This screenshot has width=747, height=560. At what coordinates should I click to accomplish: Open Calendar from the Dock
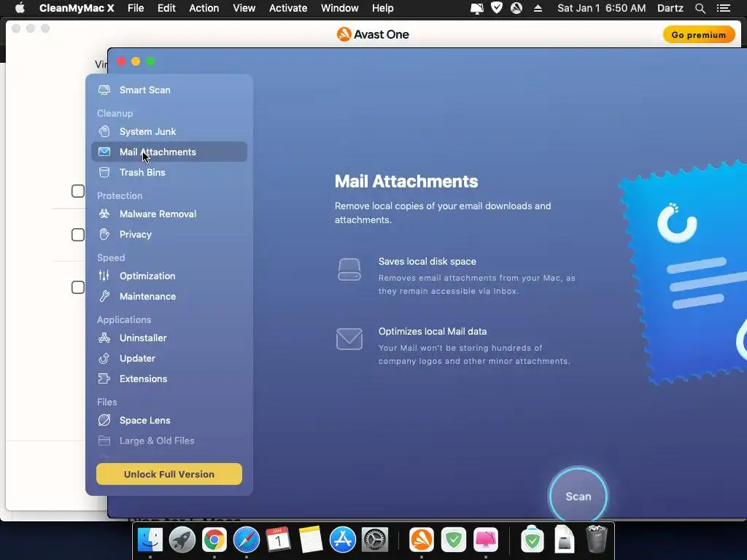278,540
